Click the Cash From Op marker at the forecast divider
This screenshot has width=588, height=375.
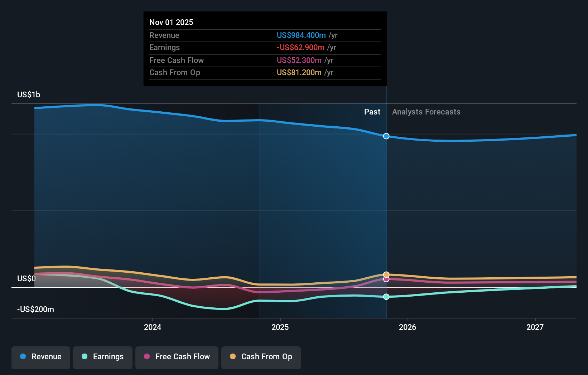click(386, 274)
